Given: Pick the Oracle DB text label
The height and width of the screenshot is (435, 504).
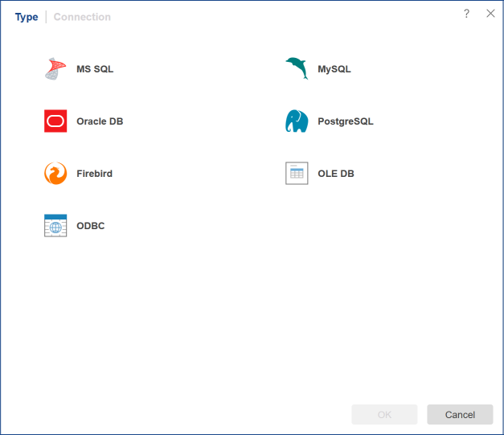Looking at the screenshot, I should pos(100,121).
